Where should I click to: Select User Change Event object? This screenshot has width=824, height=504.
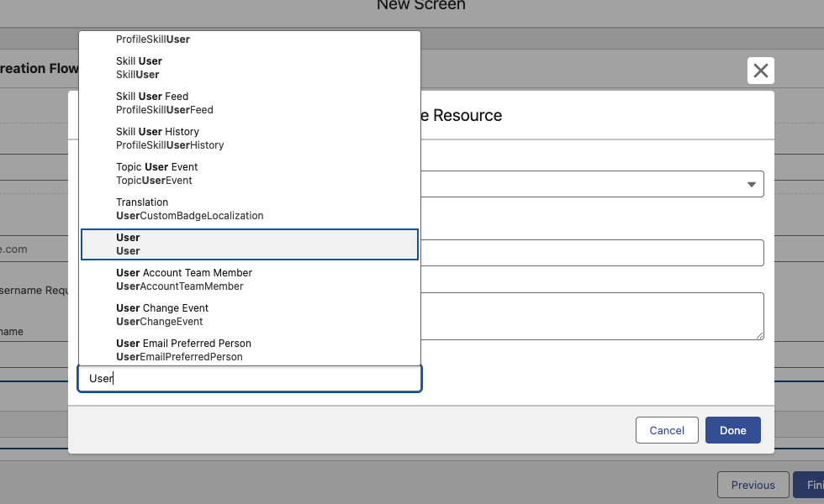(249, 315)
